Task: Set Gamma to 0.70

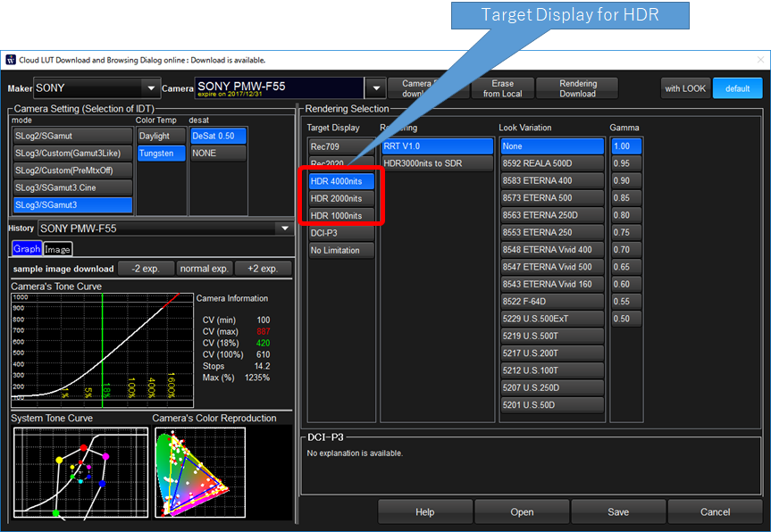Action: 626,250
